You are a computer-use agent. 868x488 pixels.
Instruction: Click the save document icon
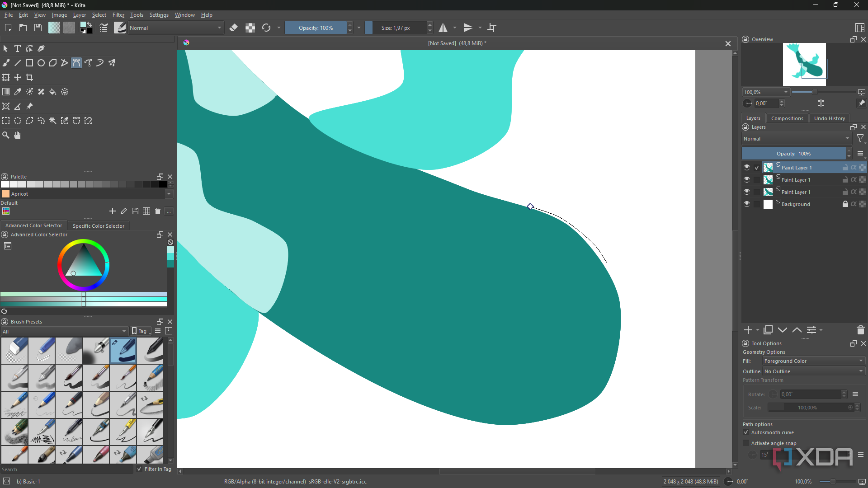(x=38, y=28)
